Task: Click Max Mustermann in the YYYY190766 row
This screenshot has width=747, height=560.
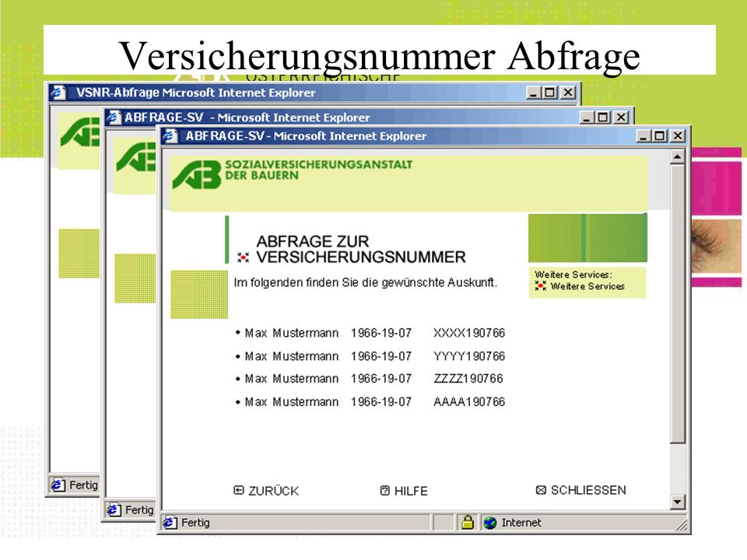Action: 292,356
